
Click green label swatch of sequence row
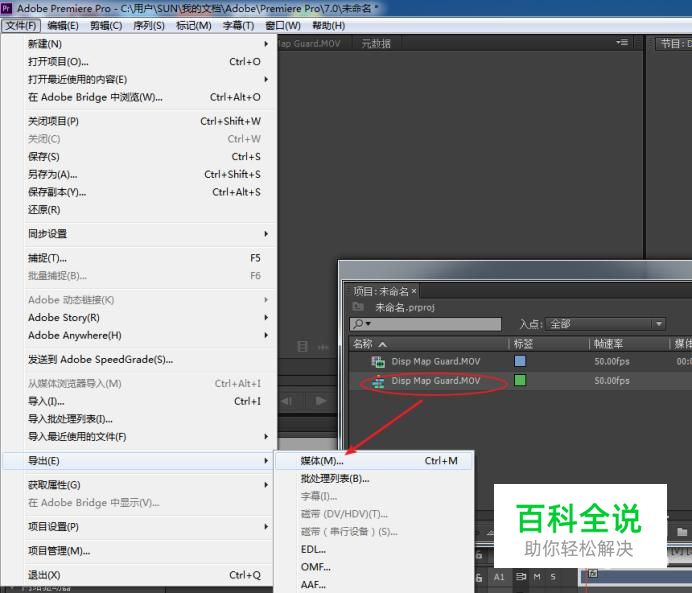tap(520, 380)
